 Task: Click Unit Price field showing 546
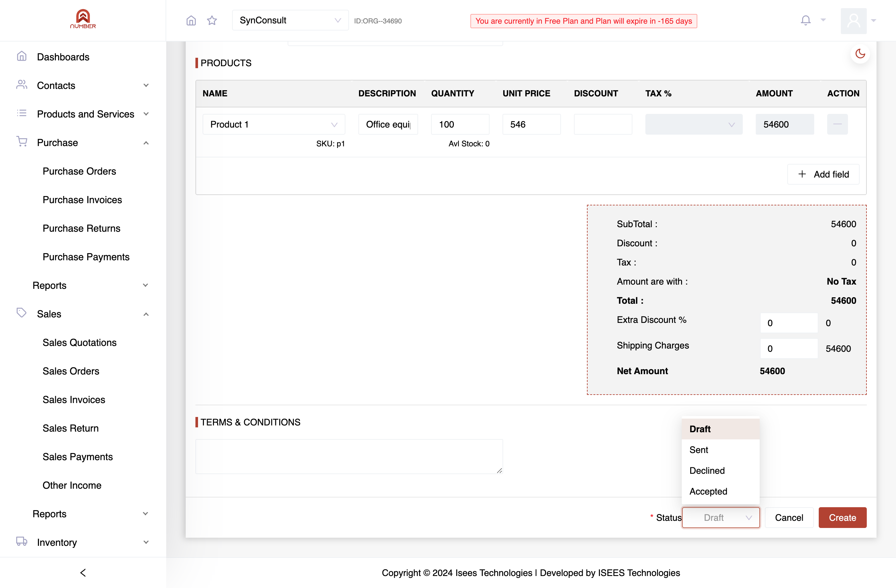click(x=531, y=124)
